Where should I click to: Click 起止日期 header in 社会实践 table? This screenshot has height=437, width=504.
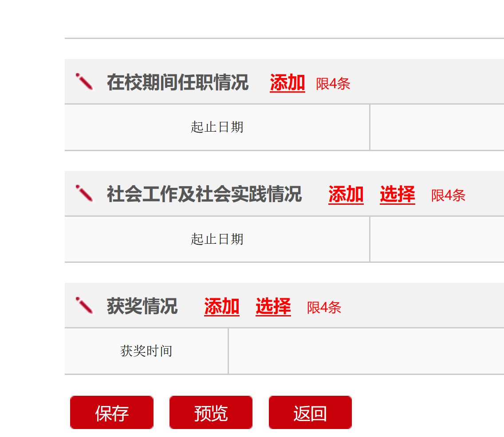tap(217, 239)
